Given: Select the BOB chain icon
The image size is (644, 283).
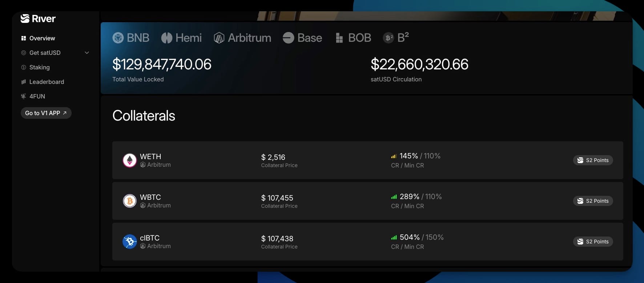Looking at the screenshot, I should [x=339, y=38].
